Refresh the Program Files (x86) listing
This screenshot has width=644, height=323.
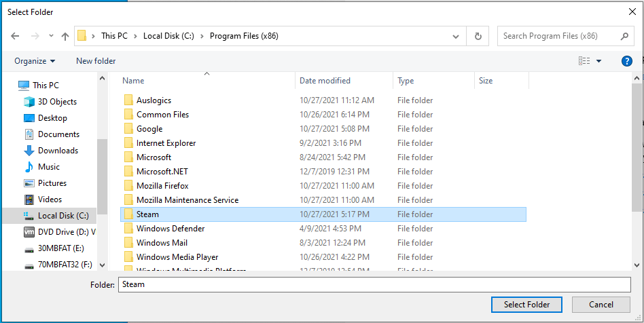pyautogui.click(x=478, y=36)
